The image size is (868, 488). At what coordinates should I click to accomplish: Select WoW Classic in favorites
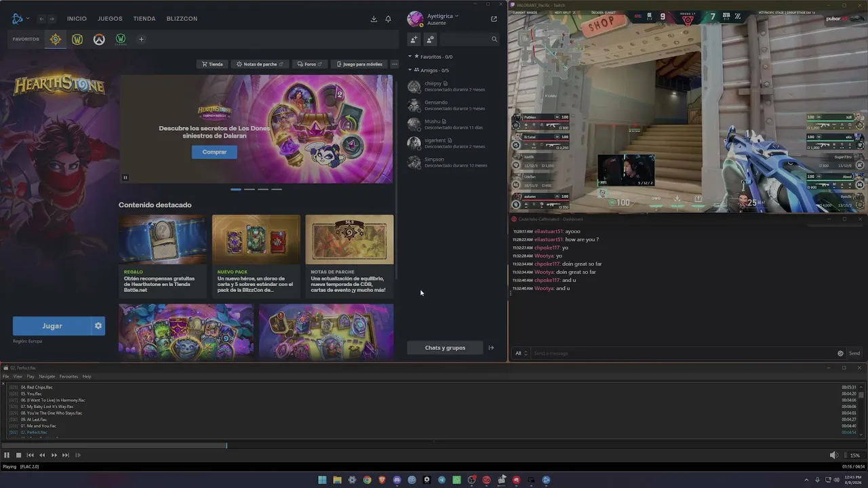(121, 39)
